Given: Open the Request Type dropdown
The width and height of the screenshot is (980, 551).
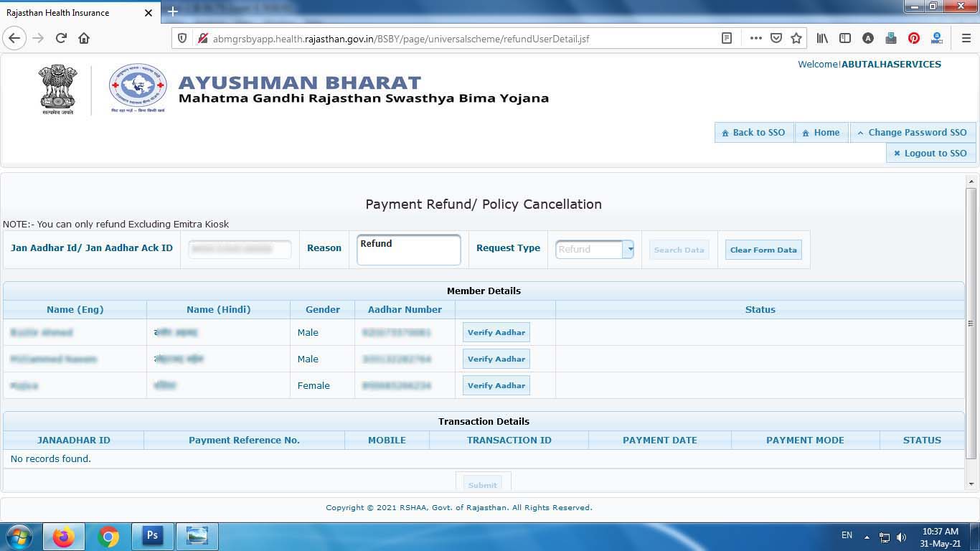Looking at the screenshot, I should tap(595, 249).
